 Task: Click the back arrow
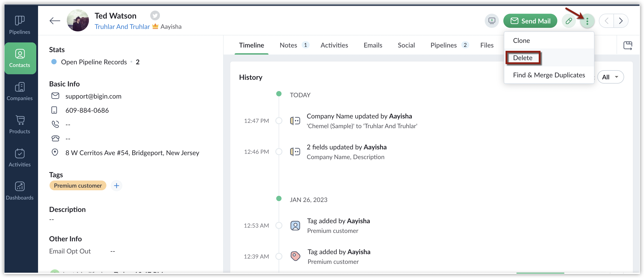pos(55,21)
